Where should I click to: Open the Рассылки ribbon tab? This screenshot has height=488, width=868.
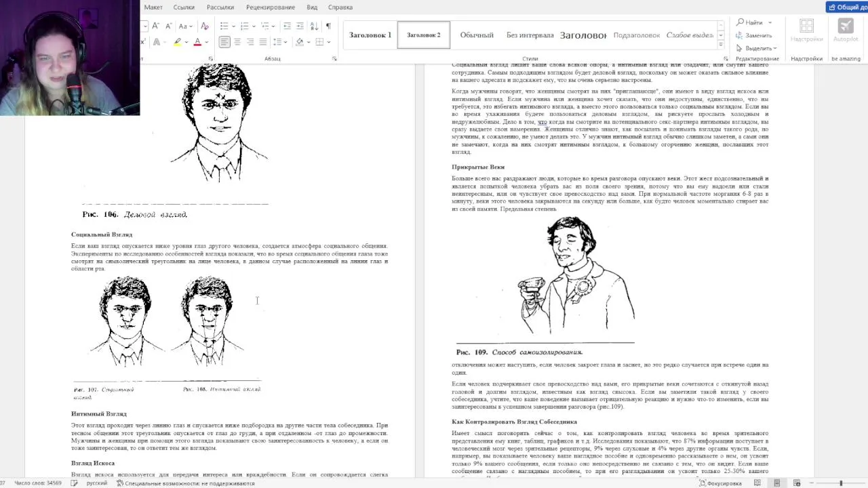point(220,7)
